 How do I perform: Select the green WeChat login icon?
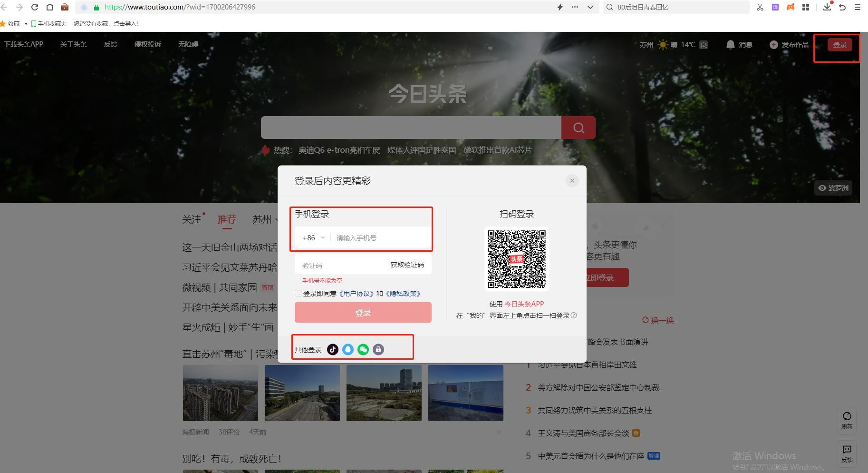coord(363,350)
